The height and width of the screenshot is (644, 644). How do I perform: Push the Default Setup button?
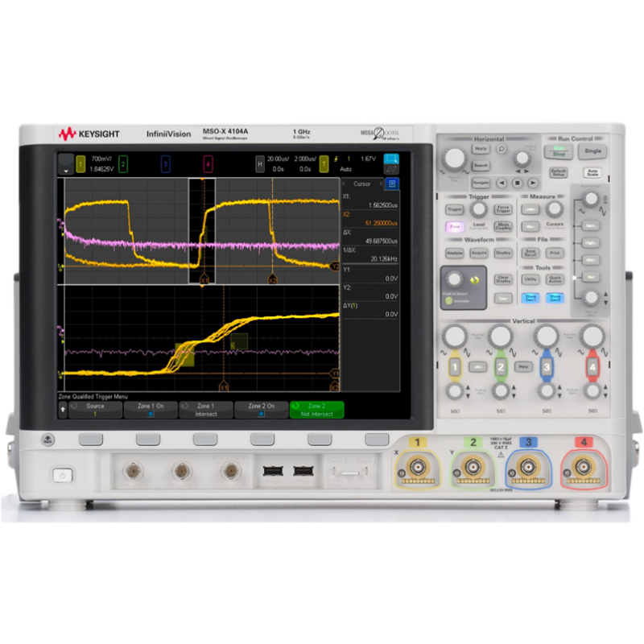pos(558,172)
